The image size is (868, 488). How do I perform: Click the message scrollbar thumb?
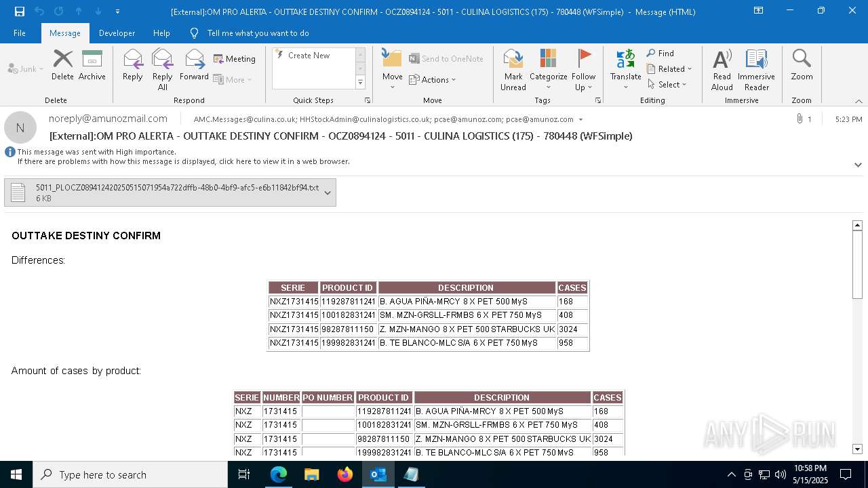pyautogui.click(x=857, y=264)
